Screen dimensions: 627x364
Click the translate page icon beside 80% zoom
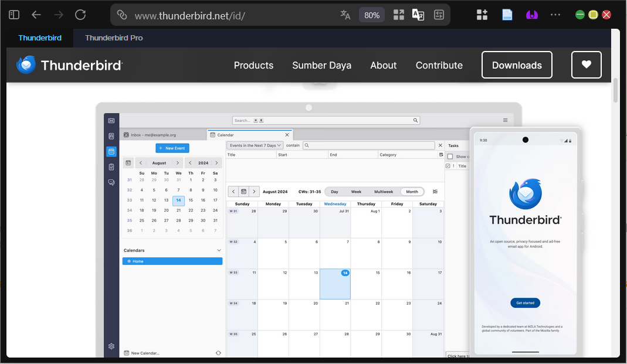(345, 15)
